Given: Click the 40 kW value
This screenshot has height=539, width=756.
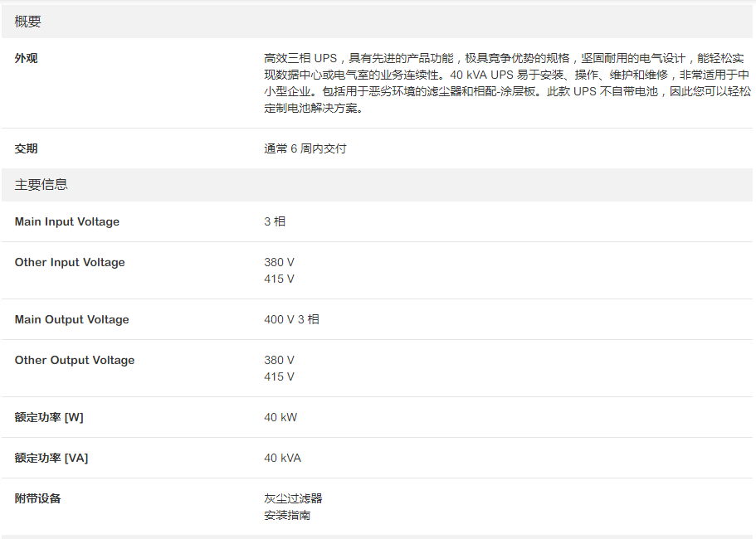Looking at the screenshot, I should [x=281, y=417].
